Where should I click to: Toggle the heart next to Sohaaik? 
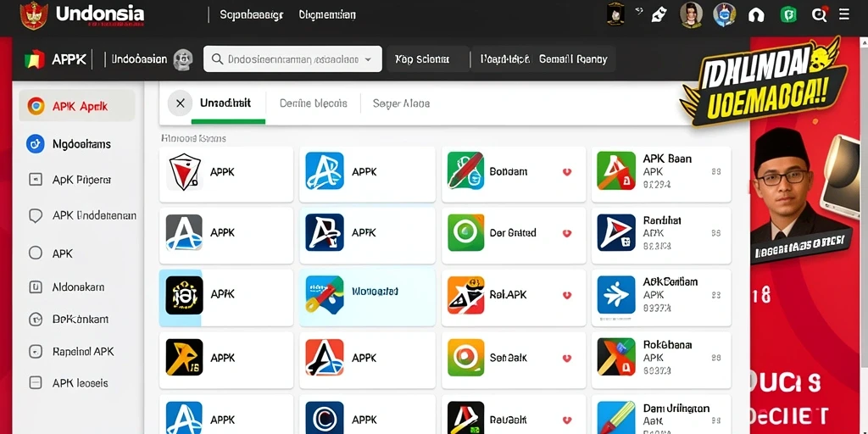coord(567,359)
